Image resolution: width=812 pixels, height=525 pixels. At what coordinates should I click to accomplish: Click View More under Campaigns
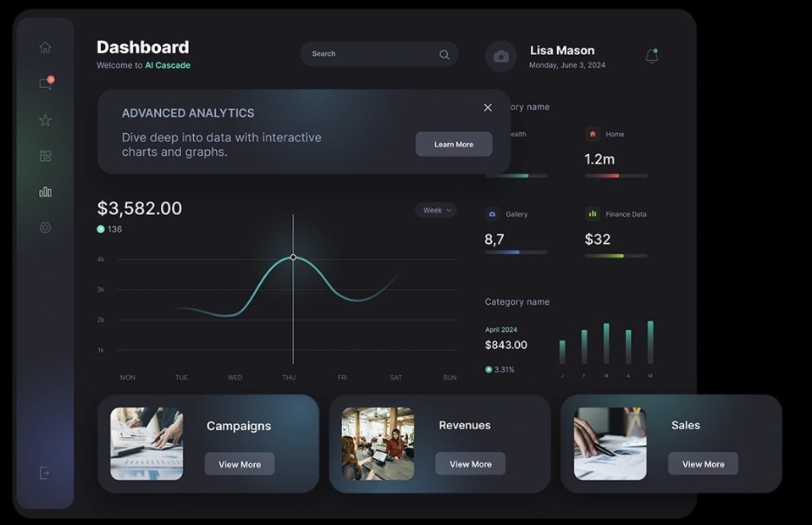[x=240, y=464]
